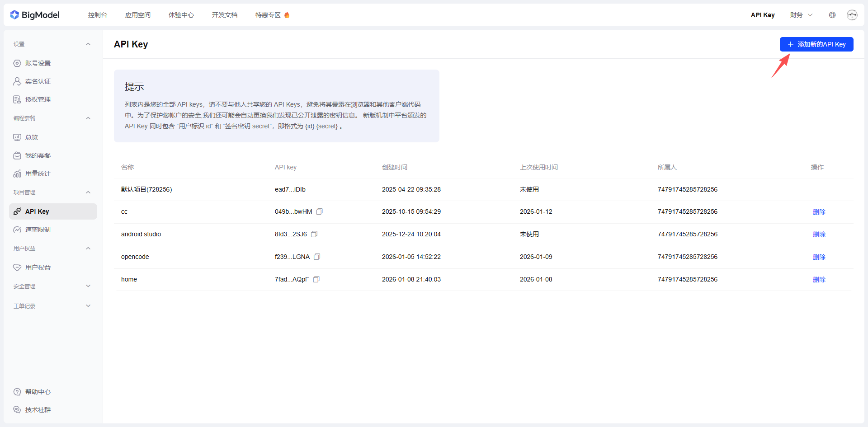Go to 控制台 in top navigation
The height and width of the screenshot is (427, 868).
click(x=98, y=15)
